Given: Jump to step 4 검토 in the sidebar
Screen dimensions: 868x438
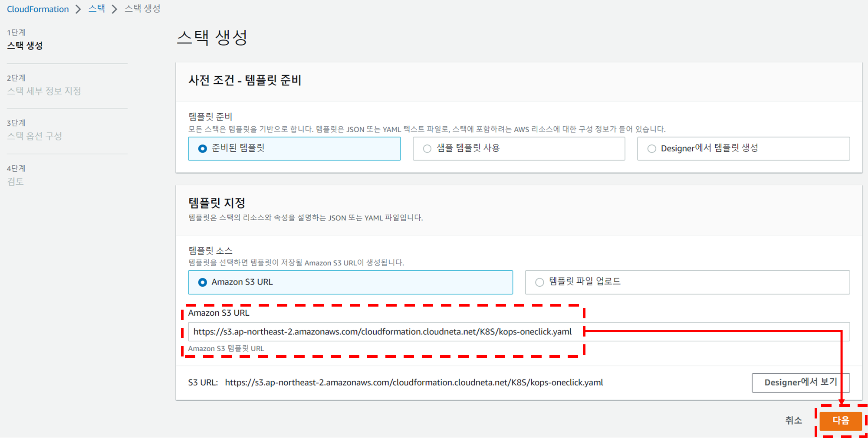Looking at the screenshot, I should point(15,182).
